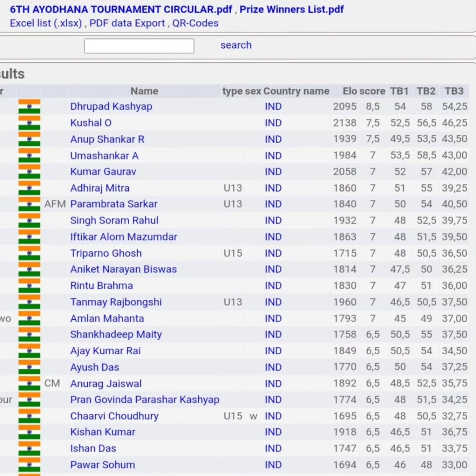The image size is (476, 476).
Task: Click the Country name column header
Action: click(296, 91)
